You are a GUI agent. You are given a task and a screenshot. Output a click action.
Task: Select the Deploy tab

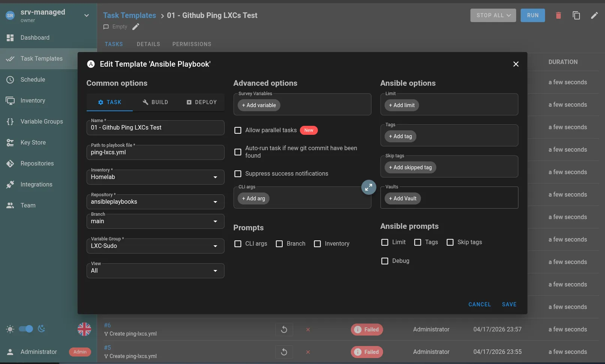(202, 102)
